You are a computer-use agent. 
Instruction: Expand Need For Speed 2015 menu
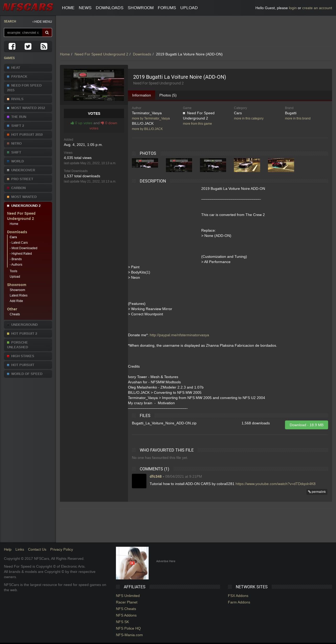(28, 88)
